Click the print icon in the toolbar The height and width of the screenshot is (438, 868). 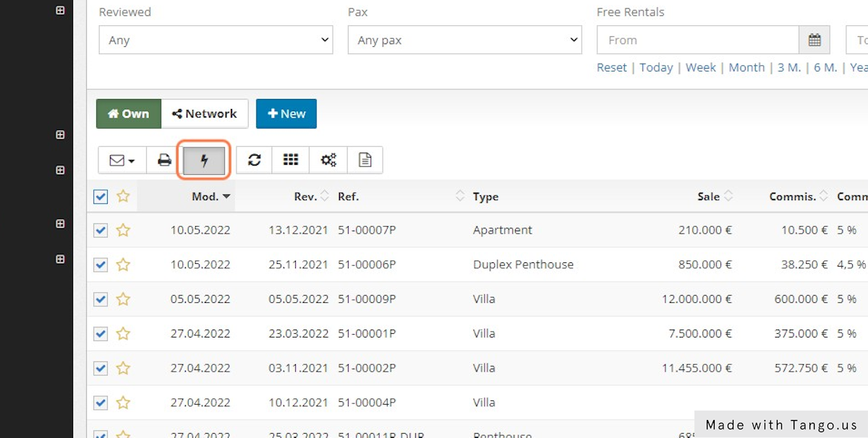pos(164,160)
